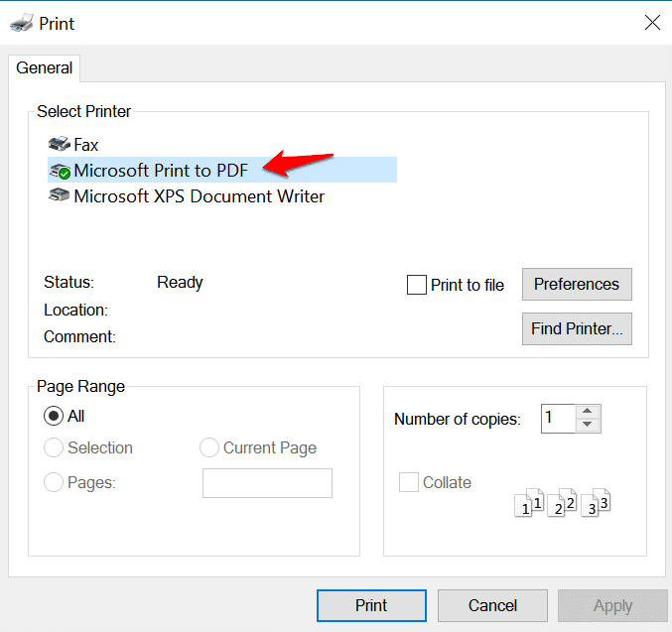672x632 pixels.
Task: Click the Microsoft Print to PDF printer icon
Action: click(x=60, y=171)
